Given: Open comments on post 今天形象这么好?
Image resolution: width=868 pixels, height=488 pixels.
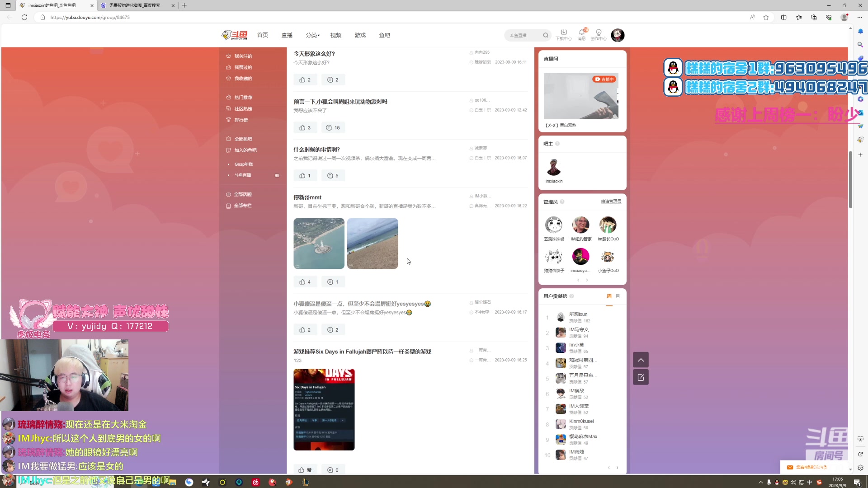Looking at the screenshot, I should 333,80.
